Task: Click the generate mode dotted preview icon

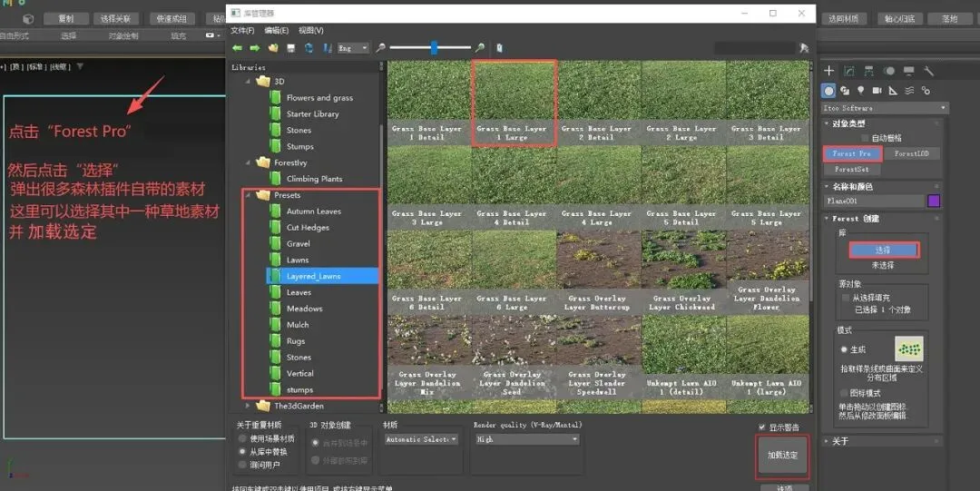Action: 908,349
